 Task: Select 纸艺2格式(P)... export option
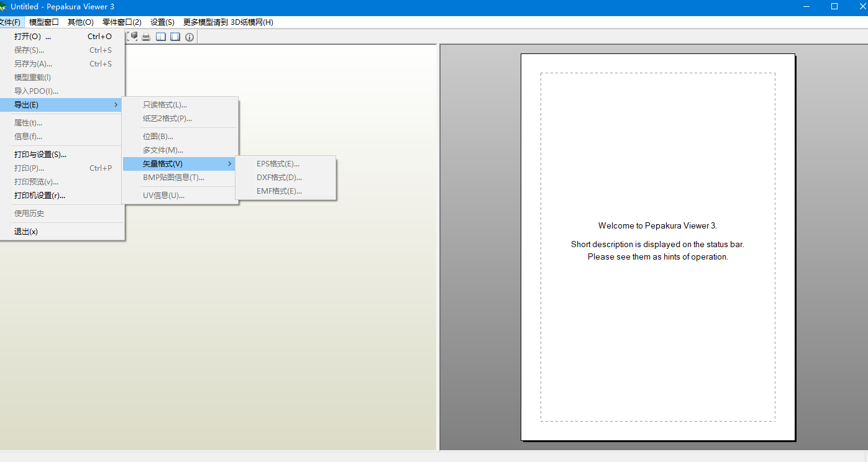[180, 119]
